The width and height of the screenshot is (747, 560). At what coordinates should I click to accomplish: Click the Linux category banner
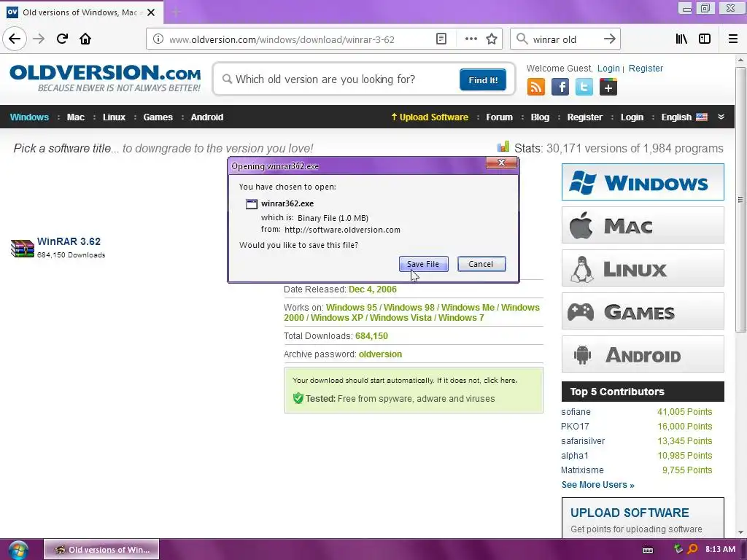643,268
